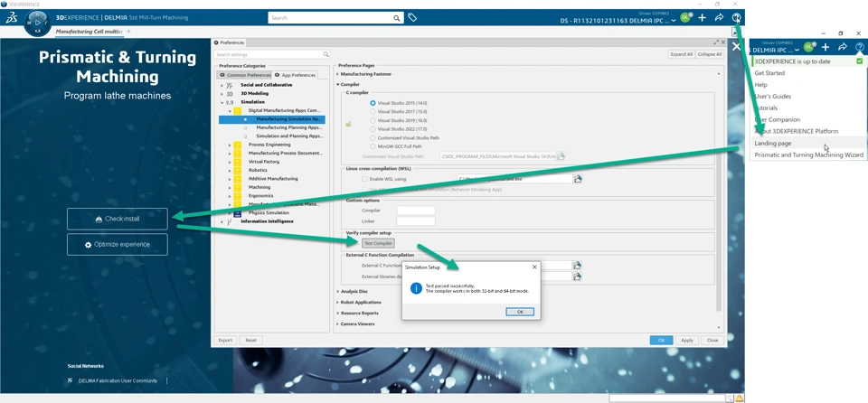Collapse Digital Manufacturing Apps Common node
Image resolution: width=868 pixels, height=403 pixels.
(x=230, y=111)
